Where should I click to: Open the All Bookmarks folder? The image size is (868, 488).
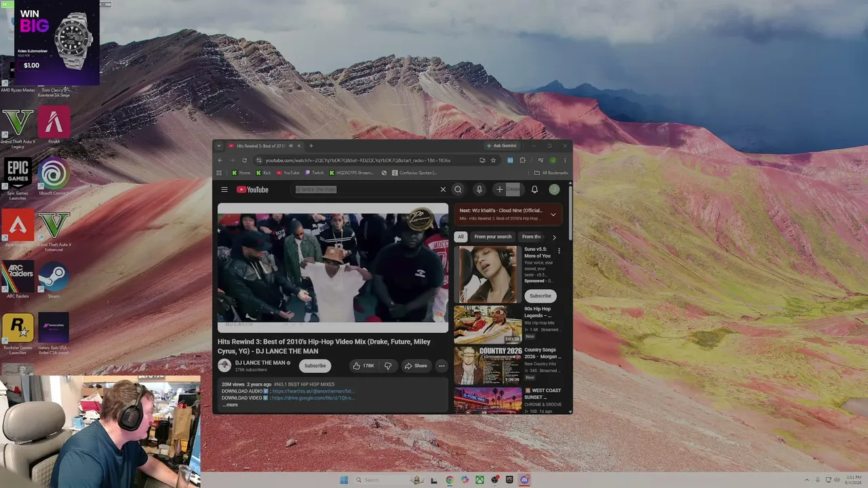(551, 173)
